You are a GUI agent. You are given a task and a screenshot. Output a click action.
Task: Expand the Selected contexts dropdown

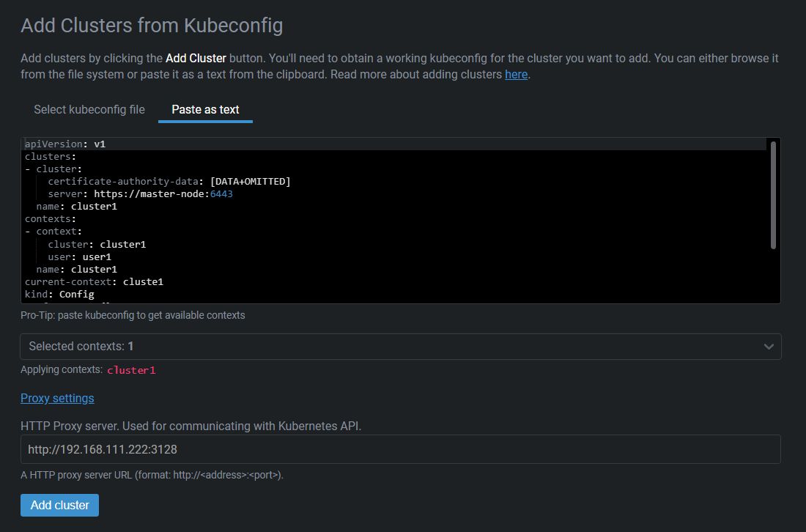pos(400,347)
